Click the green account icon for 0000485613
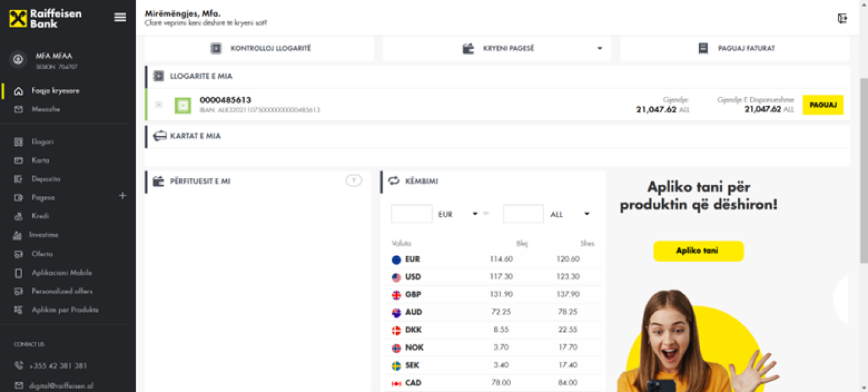The width and height of the screenshot is (868, 392). [183, 105]
